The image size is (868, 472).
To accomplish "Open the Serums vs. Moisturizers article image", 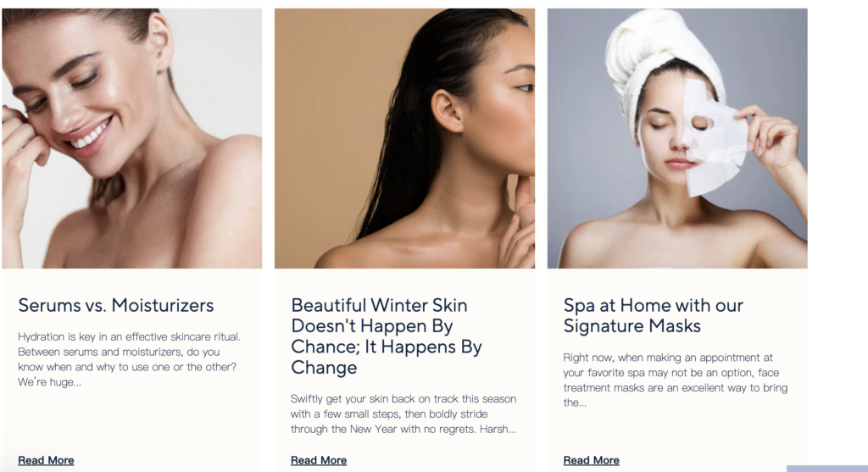I will pos(131,138).
